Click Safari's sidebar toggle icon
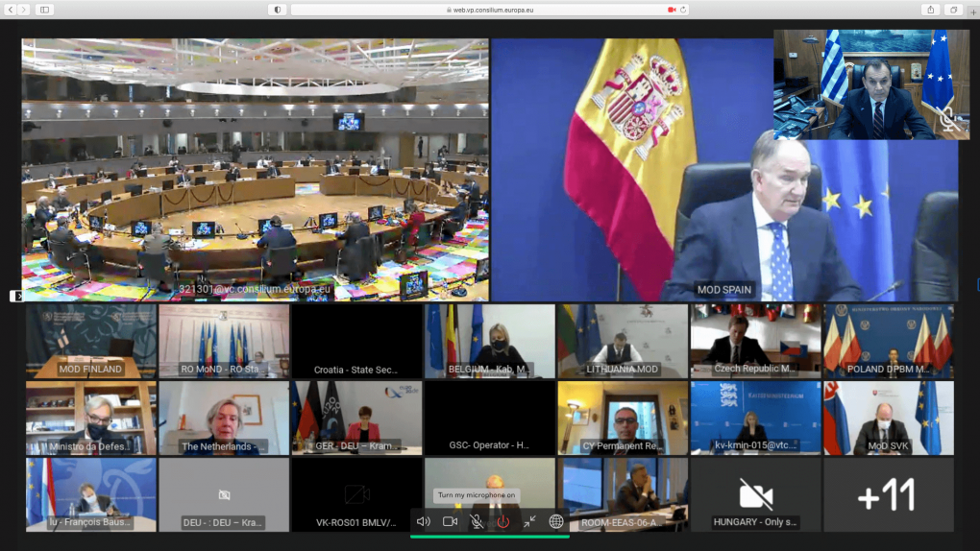 (x=45, y=10)
